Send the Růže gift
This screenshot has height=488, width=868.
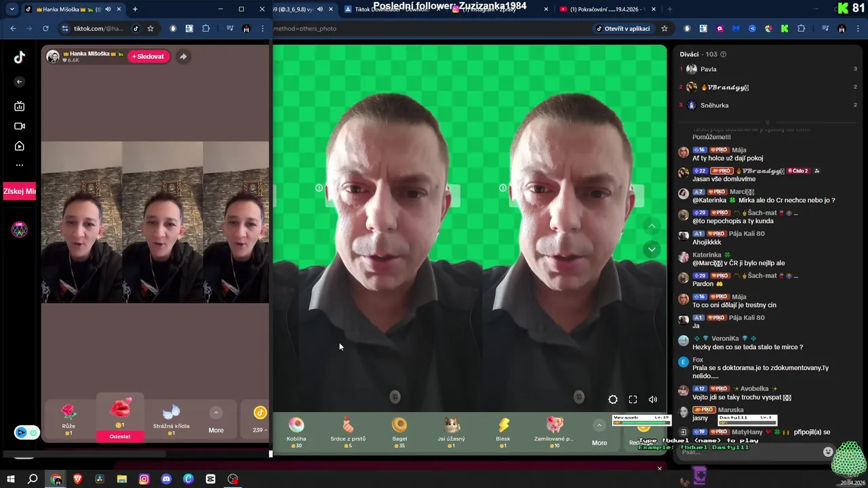(68, 418)
